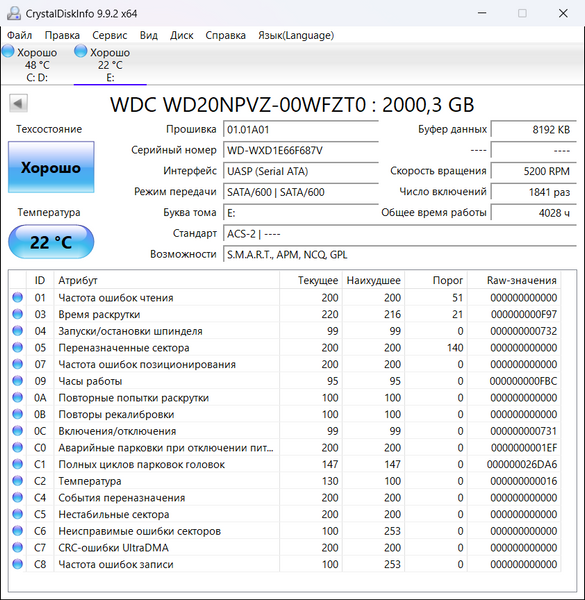Click status orb for attribute C8 row
This screenshot has width=585, height=600.
[x=18, y=564]
